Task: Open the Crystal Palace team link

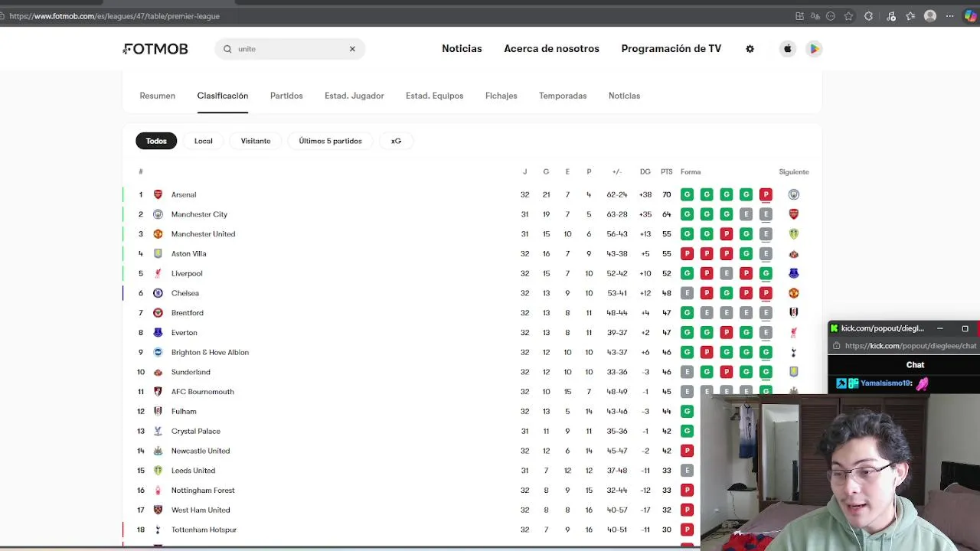Action: 195,431
